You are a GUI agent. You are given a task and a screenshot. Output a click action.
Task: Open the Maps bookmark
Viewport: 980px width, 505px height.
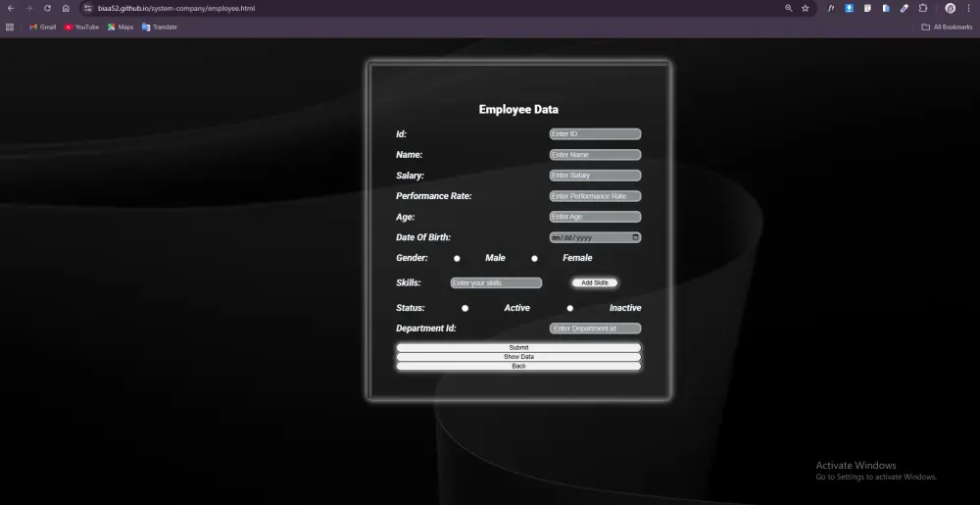(x=121, y=26)
